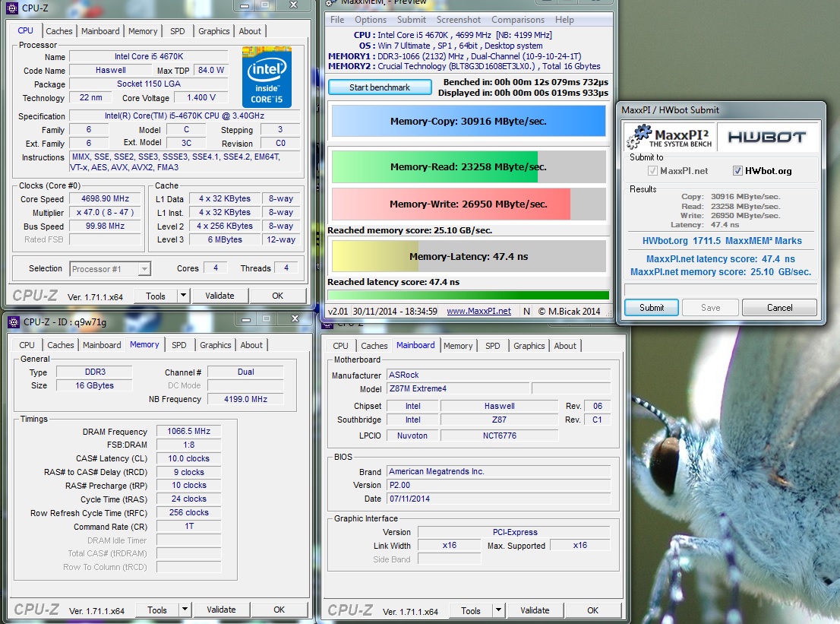Click the Save button in Submit dialog
Viewport: 840px width, 624px height.
710,308
